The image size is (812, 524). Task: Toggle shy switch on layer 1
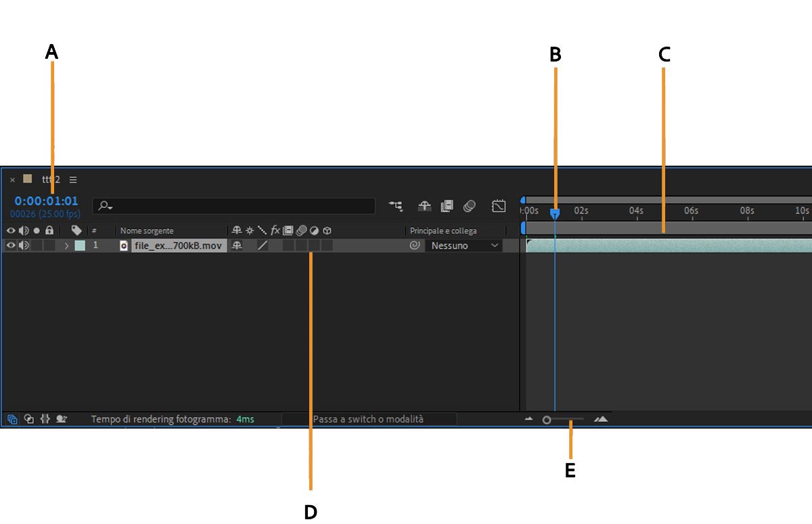(237, 245)
